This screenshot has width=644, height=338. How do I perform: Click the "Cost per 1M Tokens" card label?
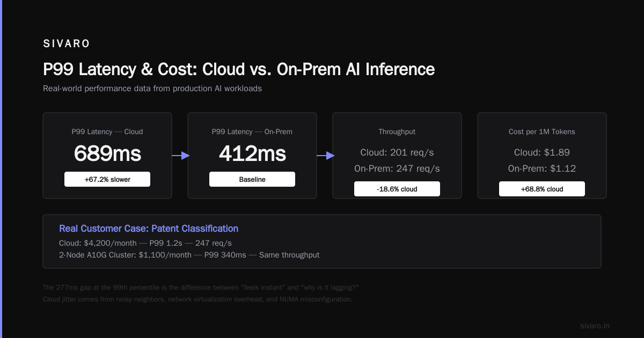[542, 131]
